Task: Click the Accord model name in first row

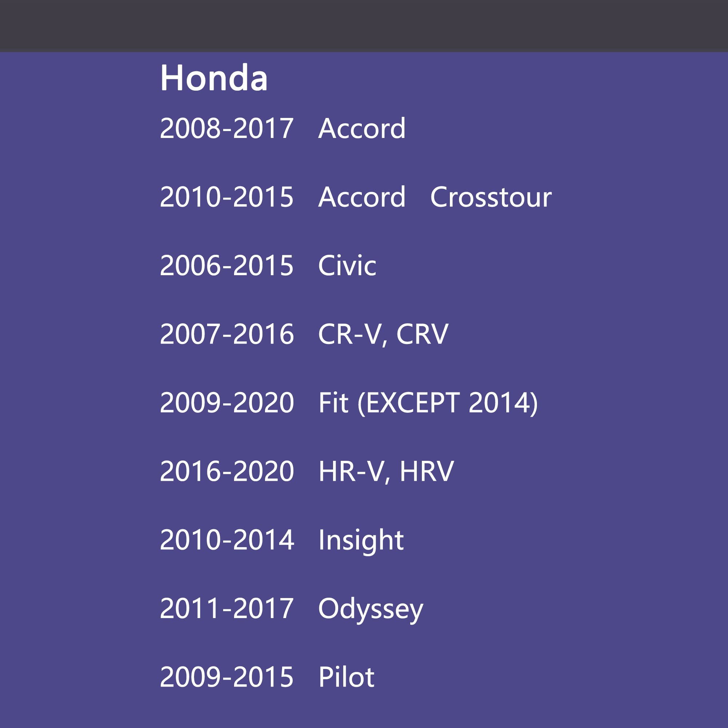Action: point(362,128)
